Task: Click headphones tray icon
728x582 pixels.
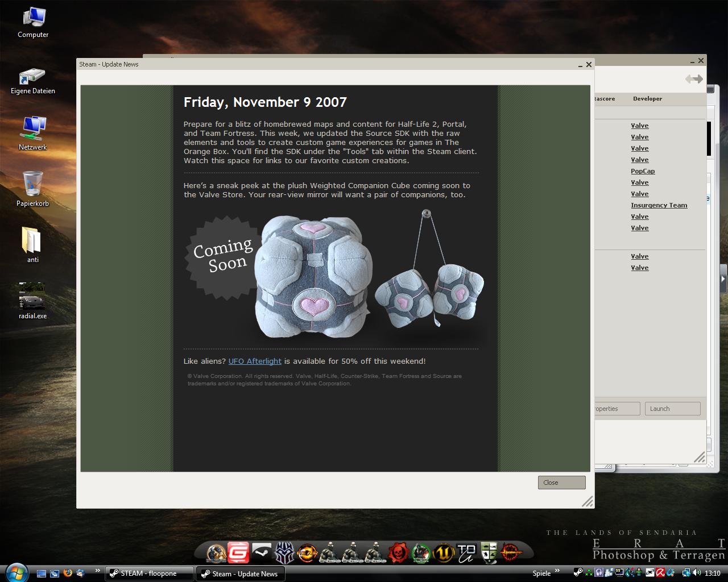Action: pyautogui.click(x=599, y=573)
